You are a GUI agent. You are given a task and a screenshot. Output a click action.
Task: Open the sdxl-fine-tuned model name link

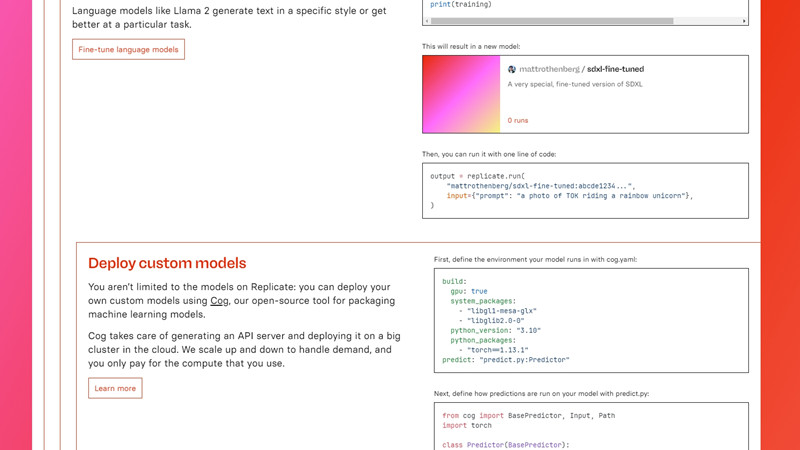(615, 69)
